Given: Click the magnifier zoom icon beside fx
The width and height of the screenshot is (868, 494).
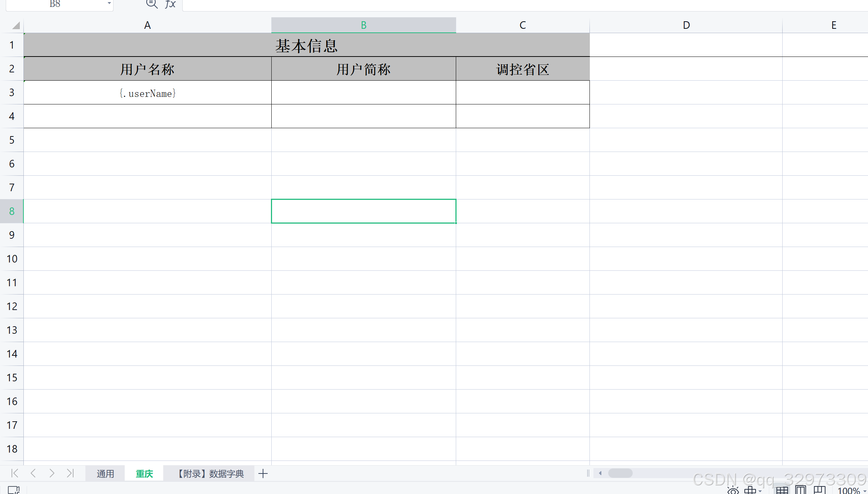Looking at the screenshot, I should pyautogui.click(x=152, y=4).
